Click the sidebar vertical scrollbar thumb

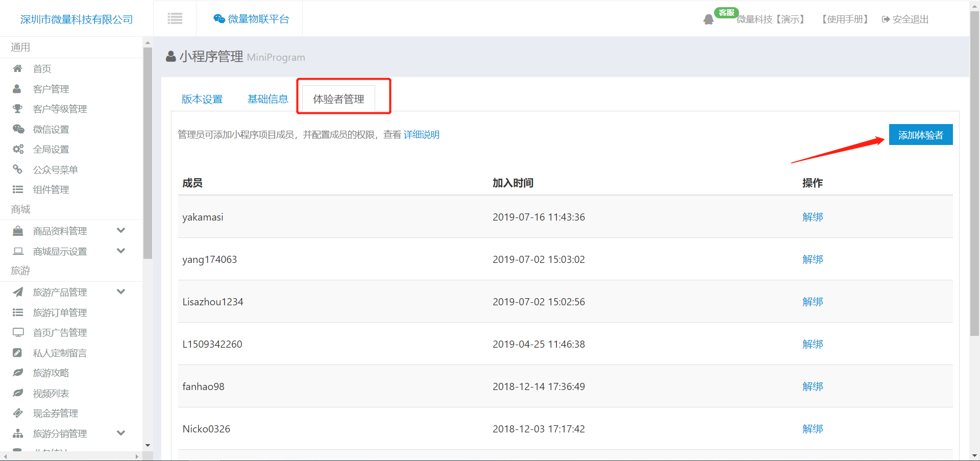point(148,153)
